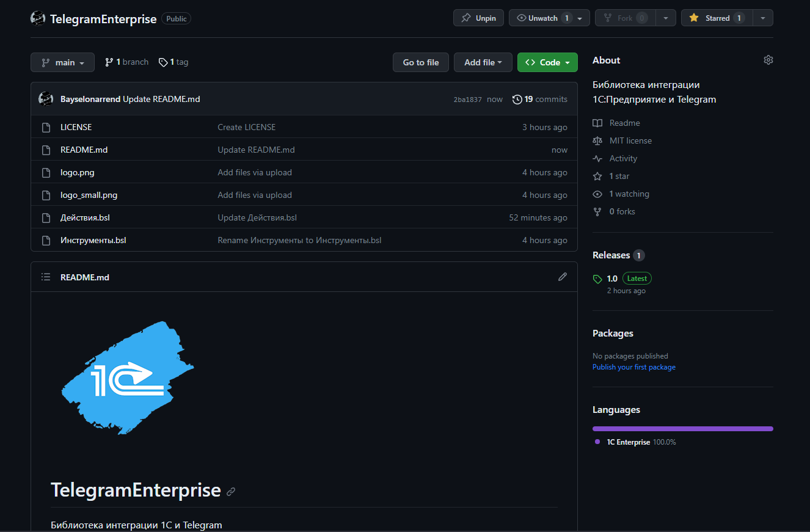Click the file icon next to README.md row
This screenshot has width=810, height=532.
point(46,150)
